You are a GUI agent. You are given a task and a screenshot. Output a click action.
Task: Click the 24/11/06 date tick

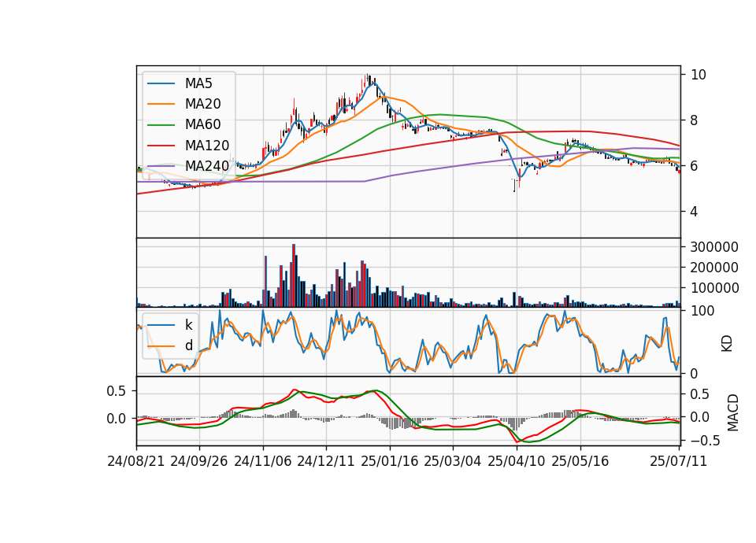pos(263,461)
